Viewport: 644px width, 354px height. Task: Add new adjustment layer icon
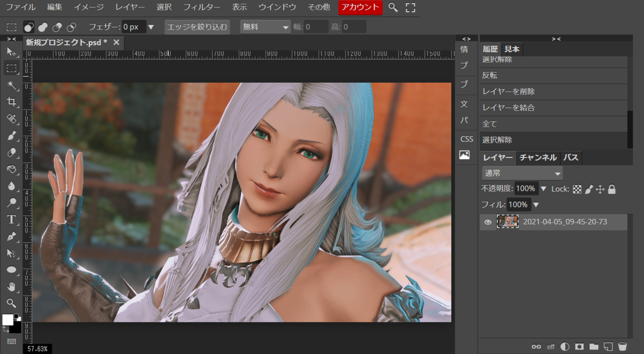pyautogui.click(x=565, y=346)
